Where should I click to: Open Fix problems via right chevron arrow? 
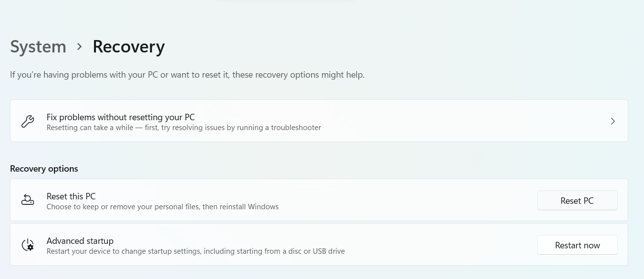tap(613, 121)
